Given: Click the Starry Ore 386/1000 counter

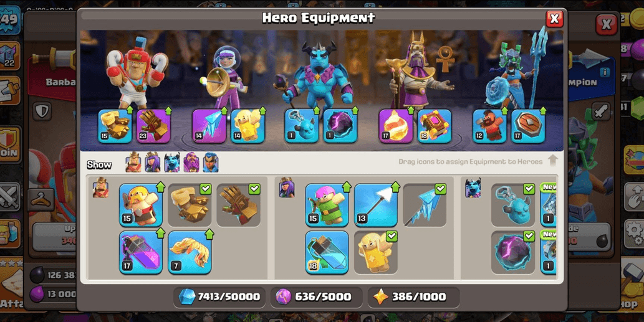Looking at the screenshot, I should tap(413, 296).
